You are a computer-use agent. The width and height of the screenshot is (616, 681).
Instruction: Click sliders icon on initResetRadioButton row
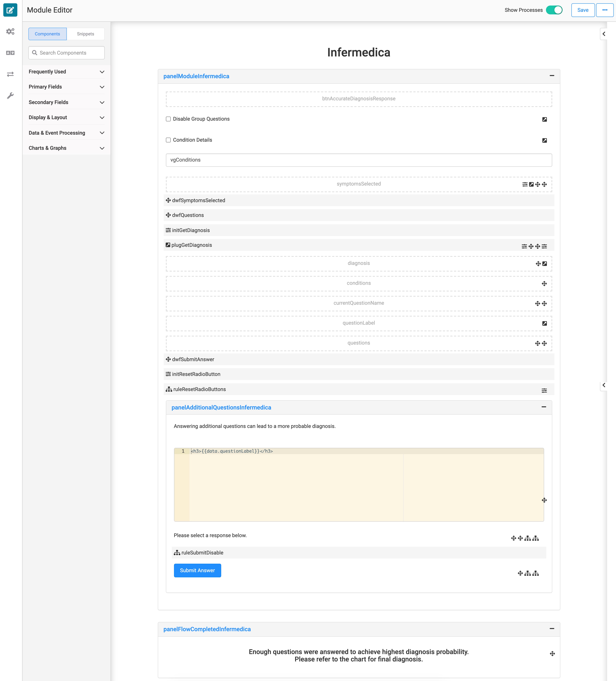[x=168, y=374]
